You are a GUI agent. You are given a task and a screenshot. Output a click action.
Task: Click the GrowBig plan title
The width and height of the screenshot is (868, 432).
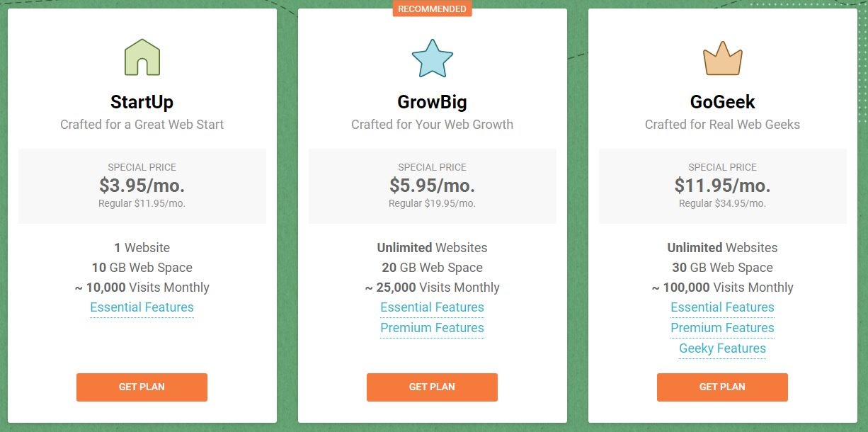coord(432,102)
